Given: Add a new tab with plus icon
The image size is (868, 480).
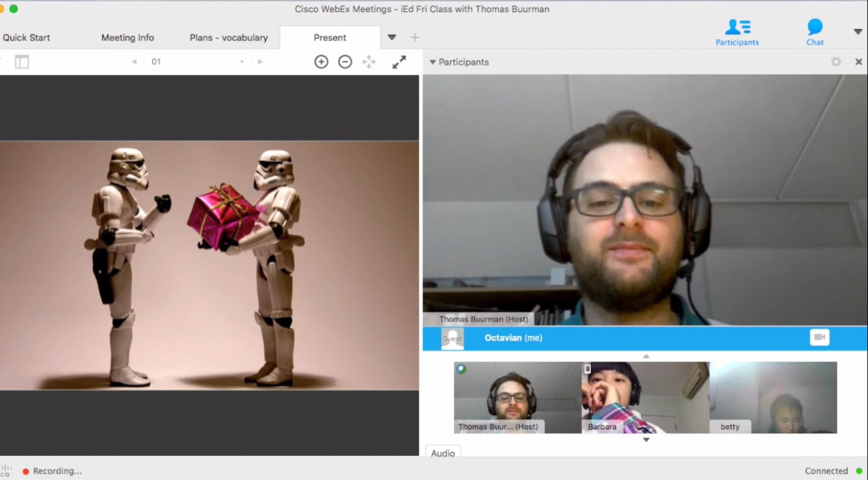Looking at the screenshot, I should [415, 37].
